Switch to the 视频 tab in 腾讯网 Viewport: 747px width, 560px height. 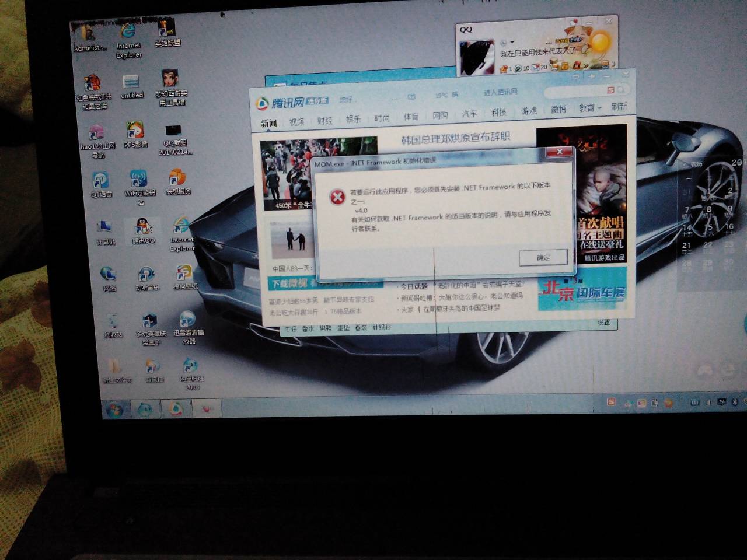296,121
